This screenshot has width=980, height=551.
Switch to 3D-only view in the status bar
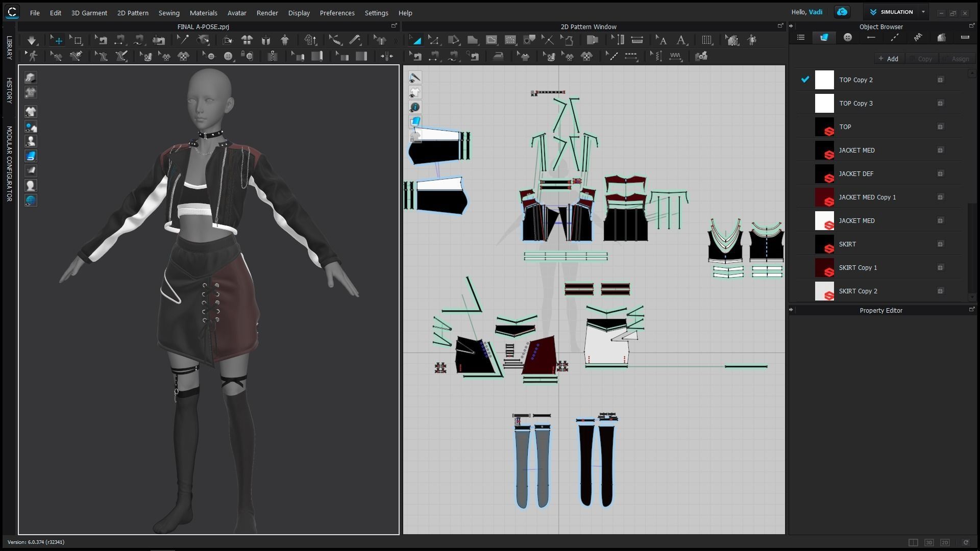[929, 542]
